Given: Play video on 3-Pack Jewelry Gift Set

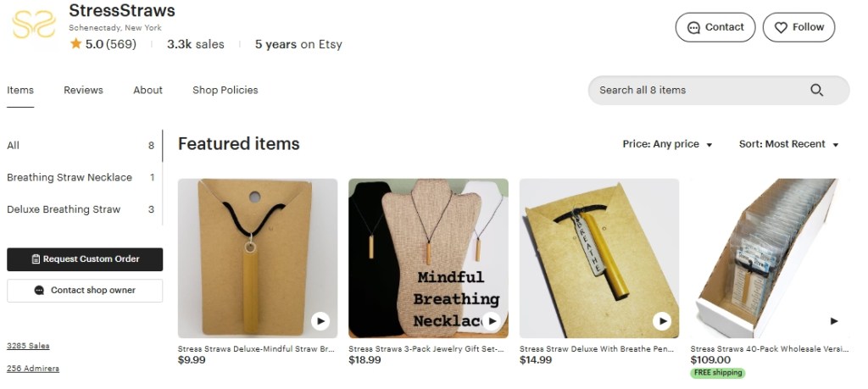Looking at the screenshot, I should coord(491,321).
